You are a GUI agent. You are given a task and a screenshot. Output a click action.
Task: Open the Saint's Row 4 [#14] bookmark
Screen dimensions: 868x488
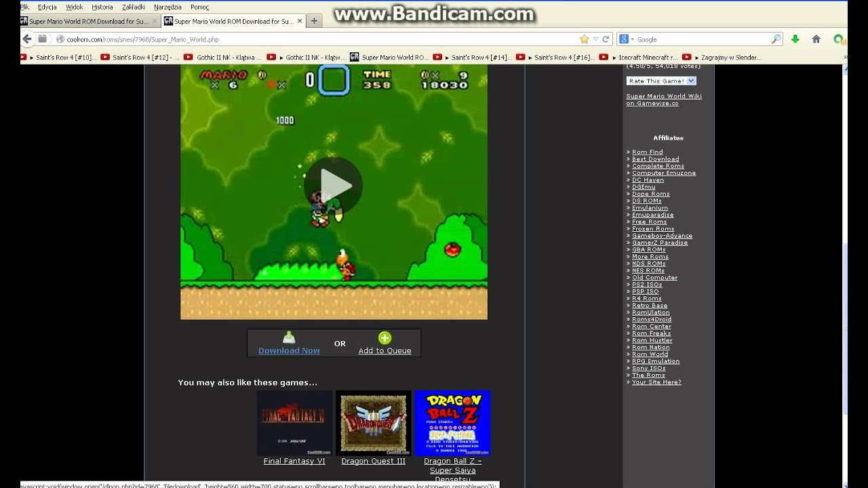coord(473,58)
